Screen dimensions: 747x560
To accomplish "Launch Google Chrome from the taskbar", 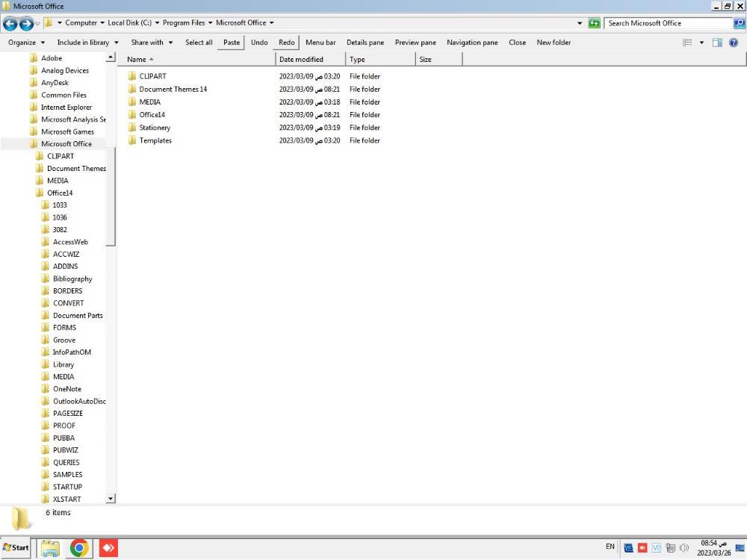I will [x=80, y=548].
